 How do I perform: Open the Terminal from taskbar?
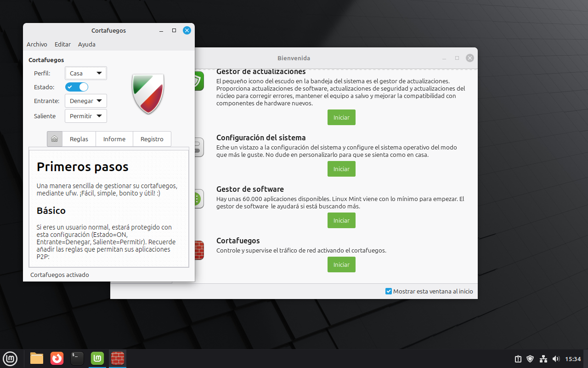click(x=77, y=358)
